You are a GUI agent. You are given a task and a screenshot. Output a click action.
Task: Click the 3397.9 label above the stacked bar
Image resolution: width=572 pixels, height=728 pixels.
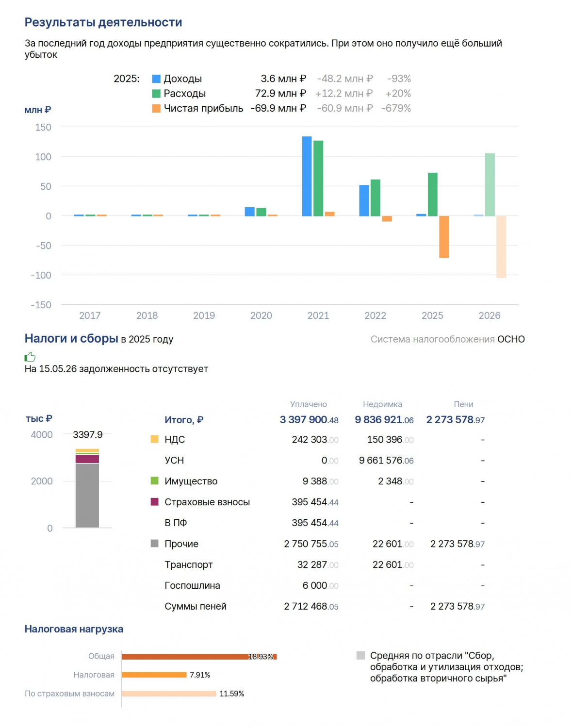point(88,435)
